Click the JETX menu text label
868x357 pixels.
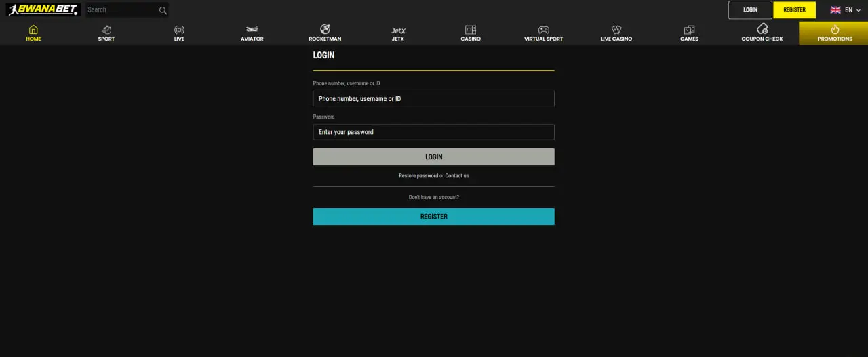[398, 39]
